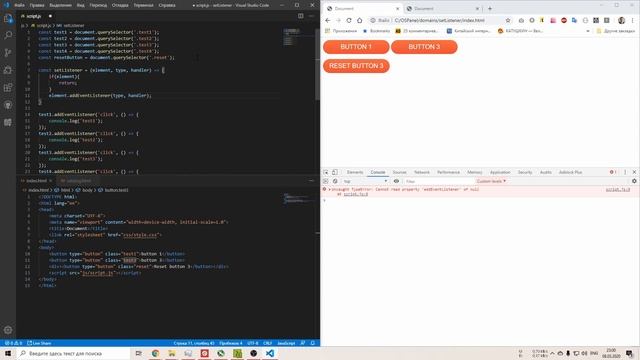Screen dimensions: 640x360
Task: Open the Explorer view in VS Code activity bar
Action: pyautogui.click(x=8, y=18)
